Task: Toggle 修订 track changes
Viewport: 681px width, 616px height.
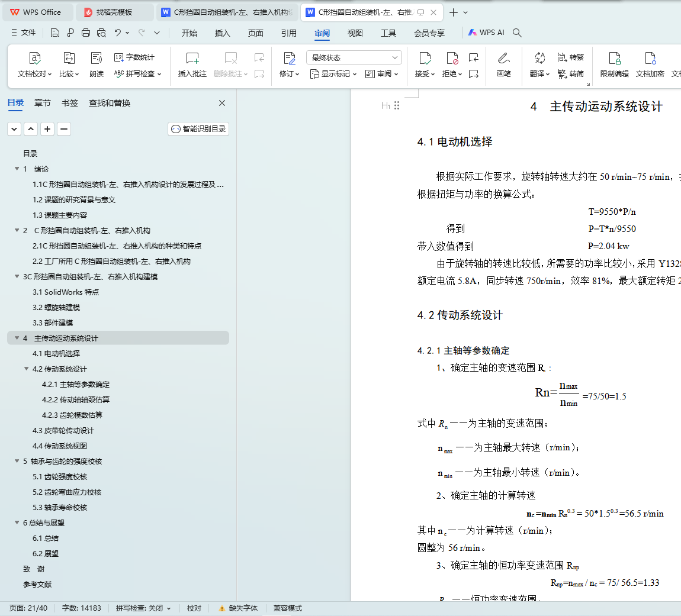Action: (289, 65)
